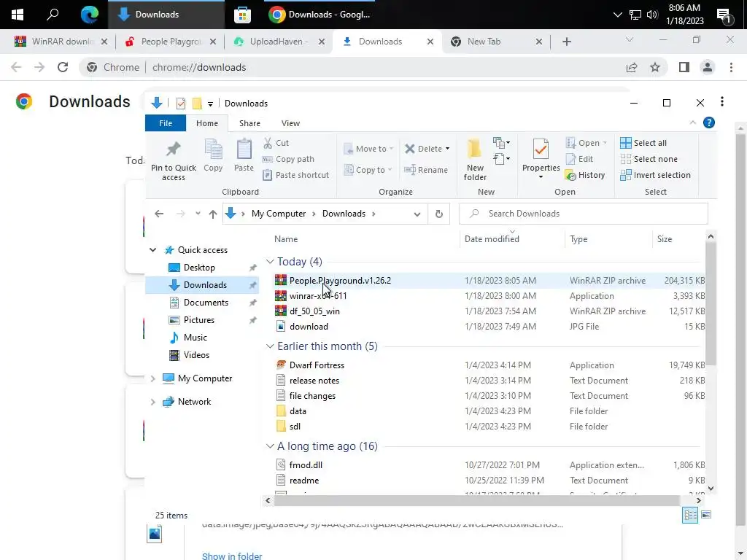The height and width of the screenshot is (560, 747).
Task: Click Invert selection in ribbon
Action: tap(655, 175)
